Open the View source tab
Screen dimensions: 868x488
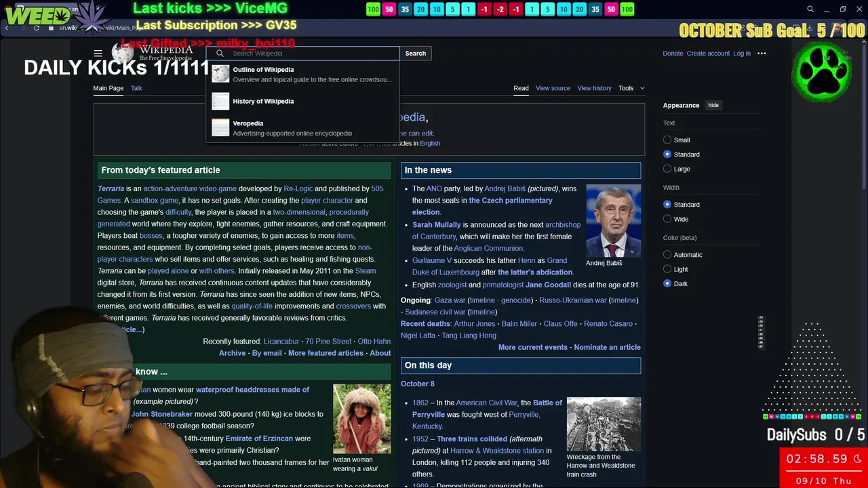pos(553,88)
